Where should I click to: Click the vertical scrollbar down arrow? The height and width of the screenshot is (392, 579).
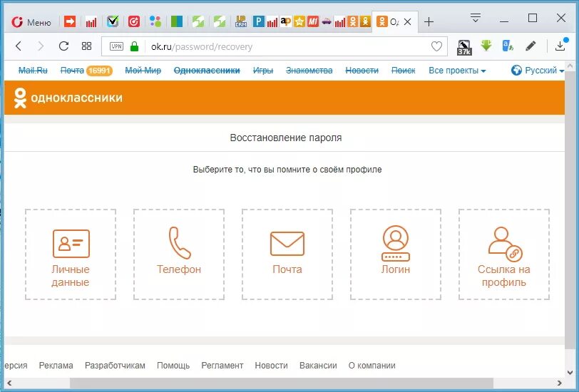570,373
